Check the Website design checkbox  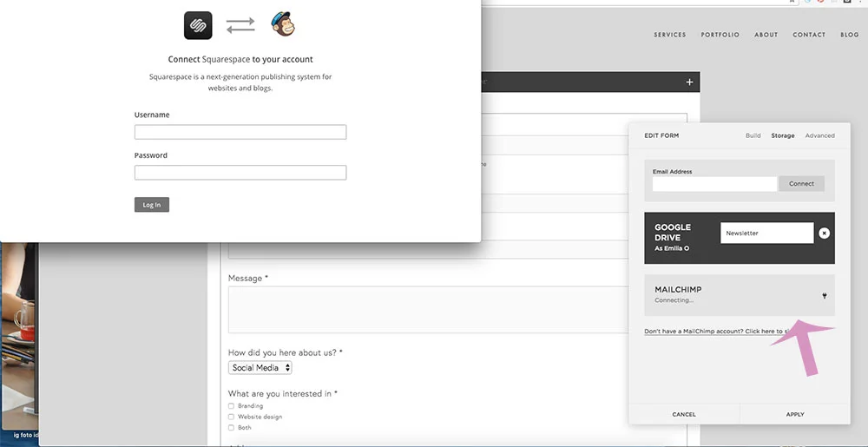tap(232, 417)
